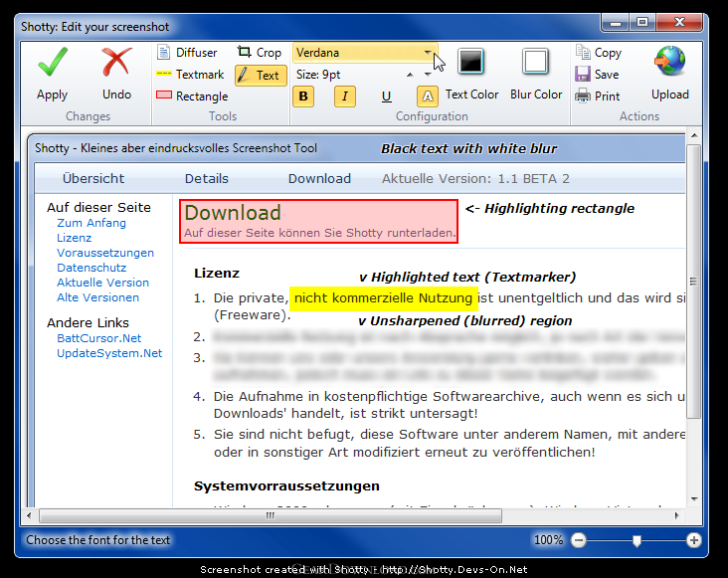
Task: Zoom in with the plus button
Action: [x=693, y=540]
